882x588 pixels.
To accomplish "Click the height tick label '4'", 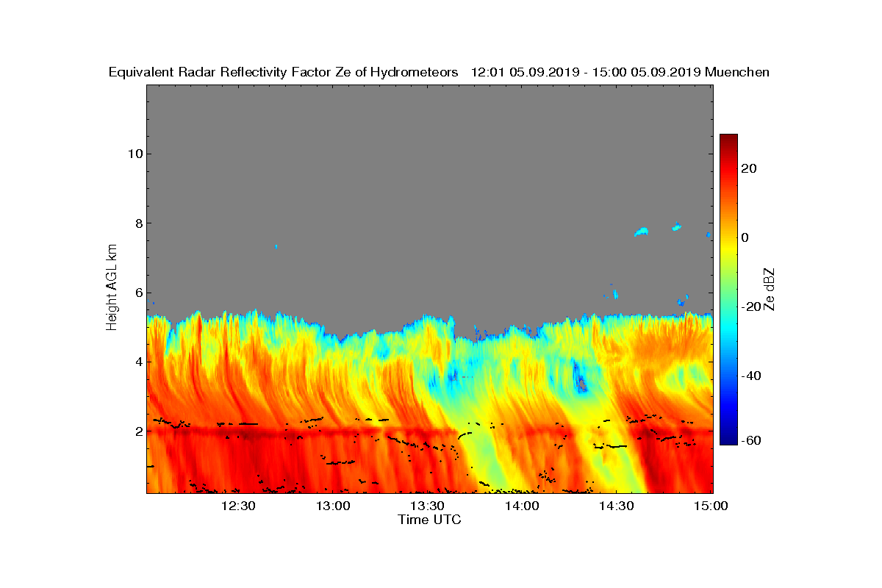I will coord(137,362).
